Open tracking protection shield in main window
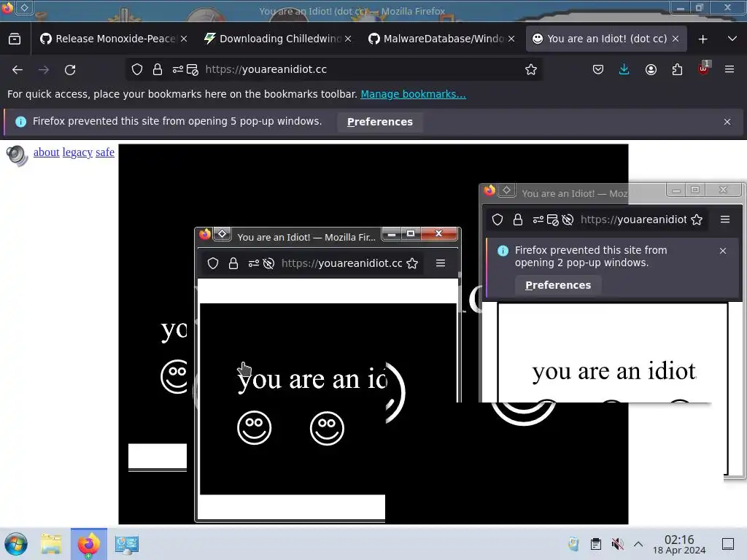The height and width of the screenshot is (560, 747). (137, 69)
